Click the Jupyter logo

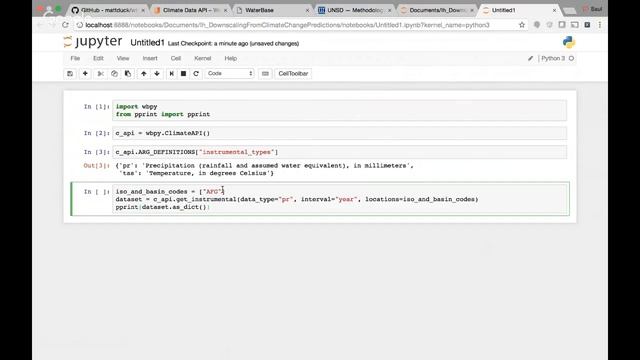coord(93,41)
